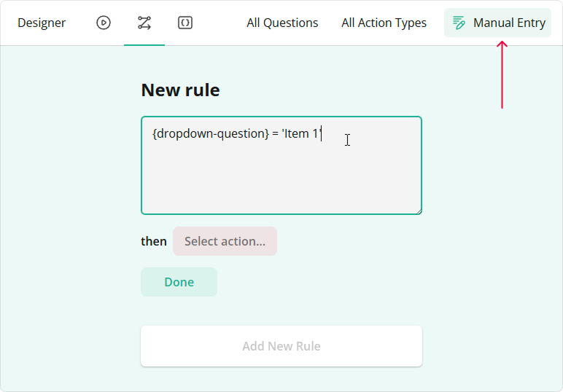The width and height of the screenshot is (563, 392).
Task: Click the {dropdown-question} text in the expression
Action: point(211,134)
